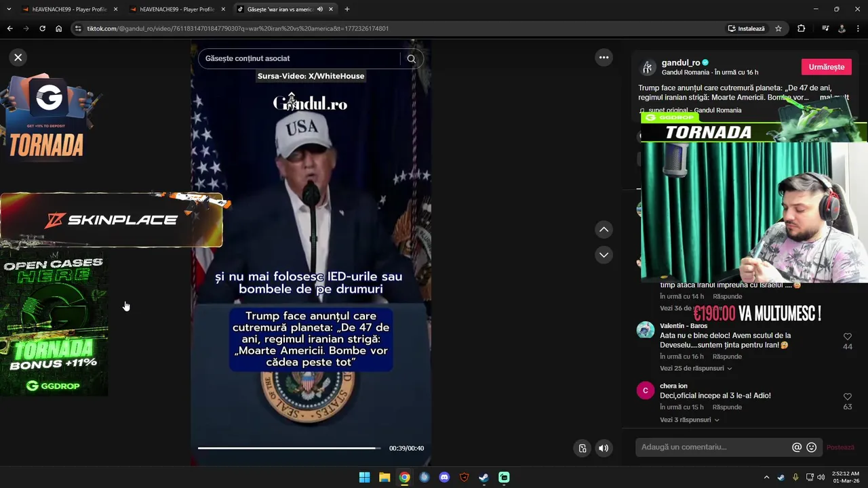Reply to Valentin - Baros's comment via Răspunde
The width and height of the screenshot is (868, 488).
pyautogui.click(x=727, y=357)
